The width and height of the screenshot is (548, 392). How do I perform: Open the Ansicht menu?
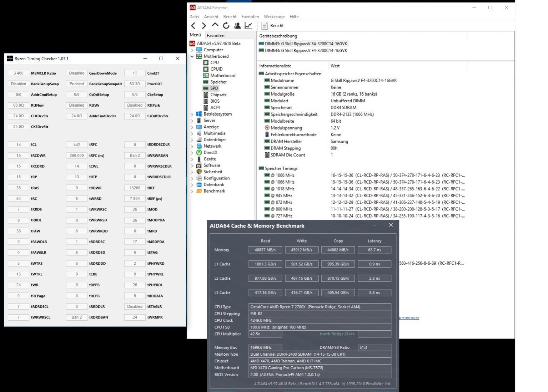tap(211, 17)
